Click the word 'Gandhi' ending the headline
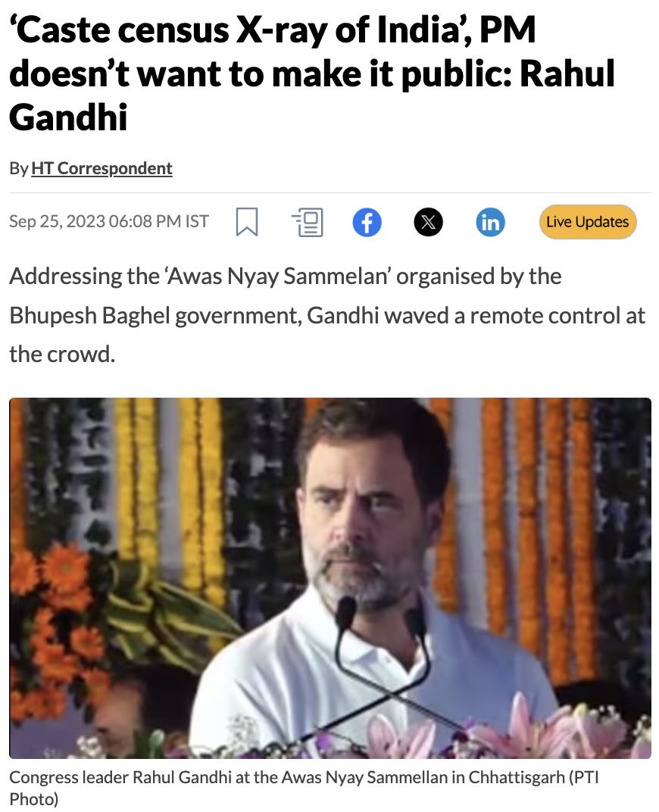 click(x=68, y=117)
